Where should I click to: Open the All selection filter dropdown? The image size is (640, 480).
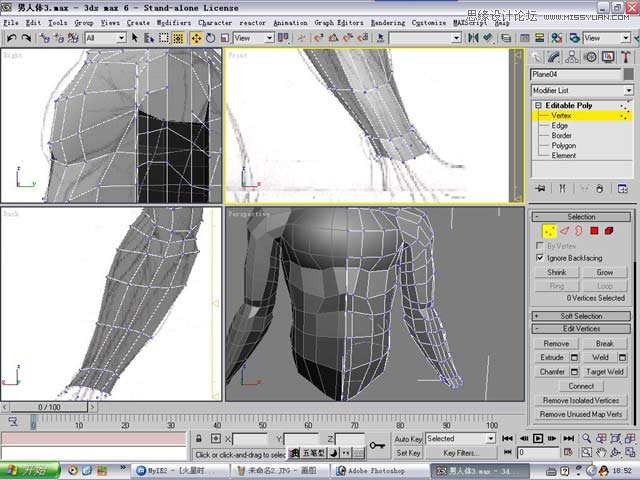click(105, 38)
